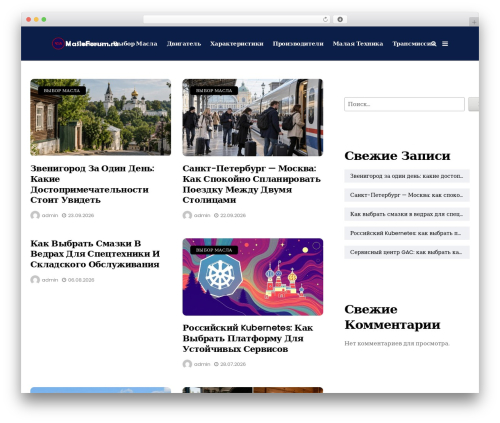500x423 pixels.
Task: Click date 22.09.2026 under Санкт-Петербург article
Action: pos(233,215)
